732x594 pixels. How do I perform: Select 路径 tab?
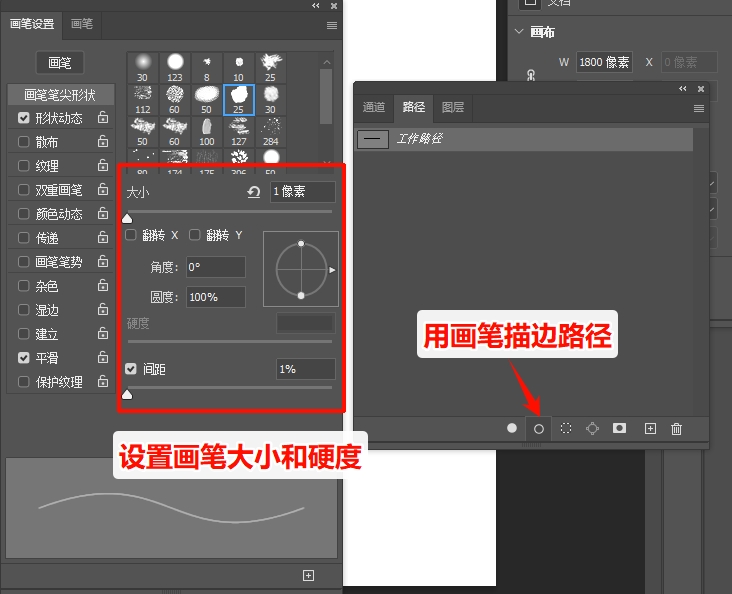click(x=414, y=107)
